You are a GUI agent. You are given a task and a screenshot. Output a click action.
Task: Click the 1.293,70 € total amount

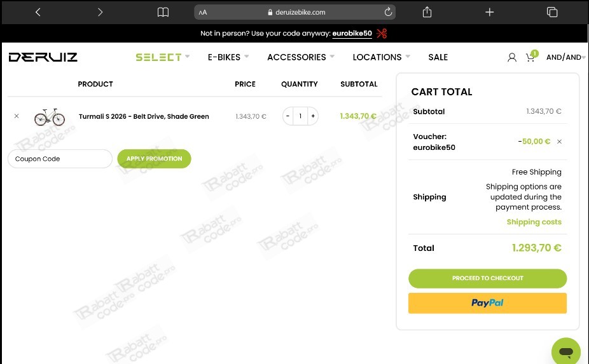(x=536, y=248)
